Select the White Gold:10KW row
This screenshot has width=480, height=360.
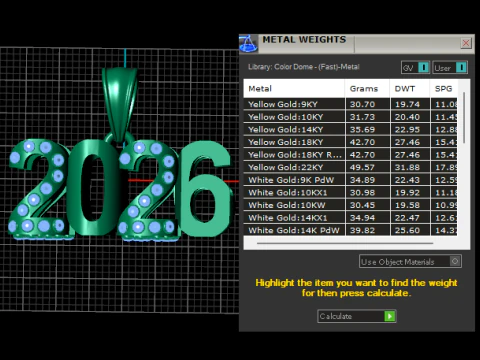coord(350,205)
